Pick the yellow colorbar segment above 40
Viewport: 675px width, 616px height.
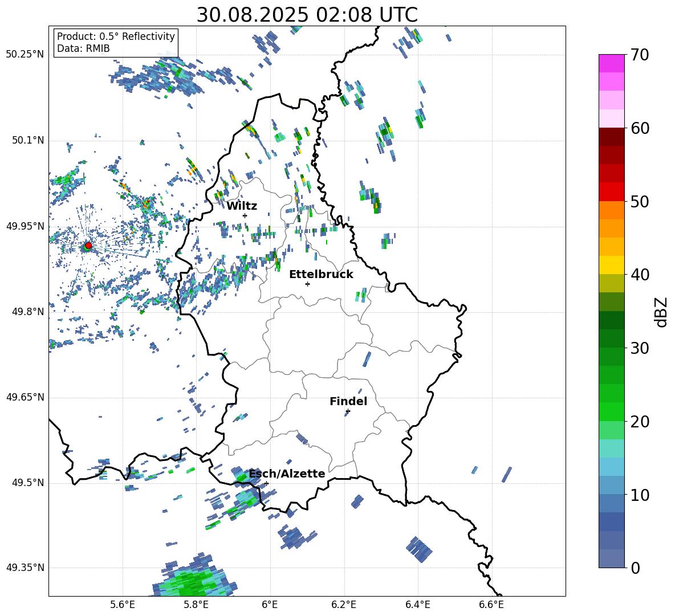tap(611, 265)
